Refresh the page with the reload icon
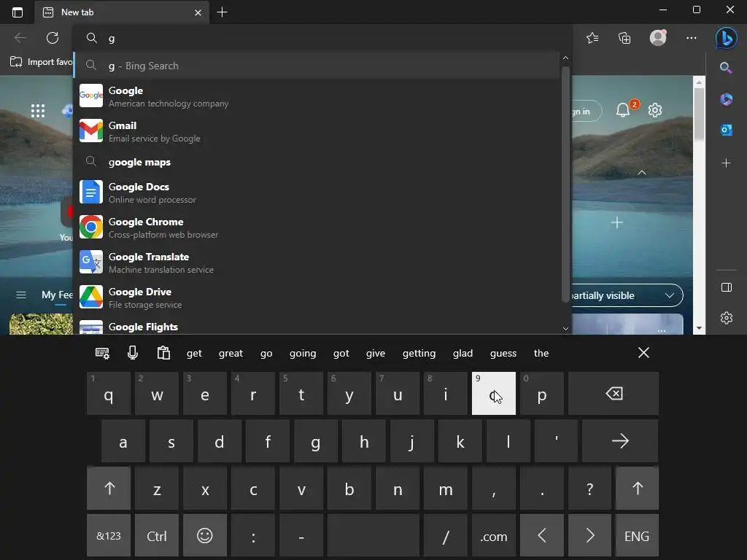The width and height of the screenshot is (747, 560). 53,38
